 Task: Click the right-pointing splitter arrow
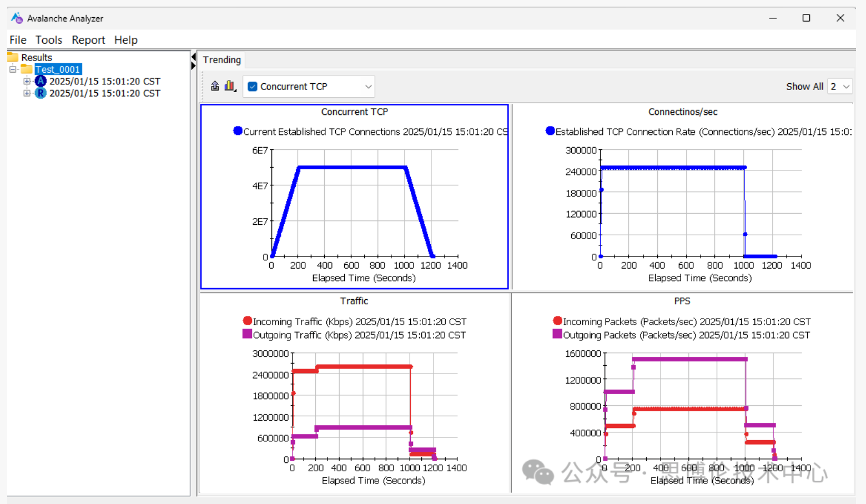pyautogui.click(x=193, y=66)
